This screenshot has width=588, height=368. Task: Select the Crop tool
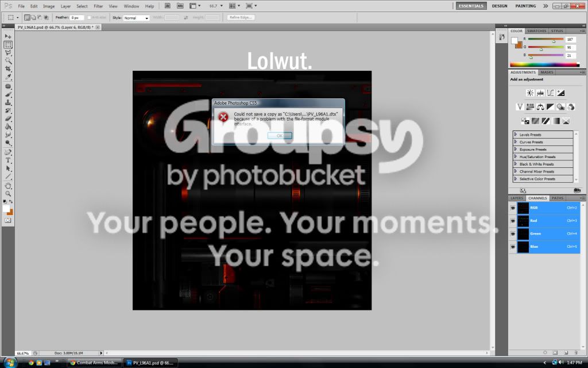pyautogui.click(x=8, y=69)
